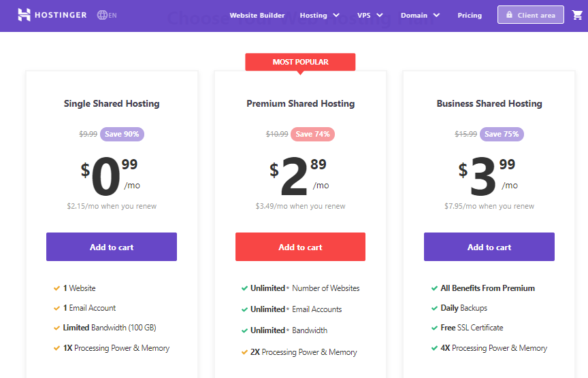The height and width of the screenshot is (378, 588).
Task: Click 'Unlimited Bandwidth' feature text
Action: click(289, 330)
